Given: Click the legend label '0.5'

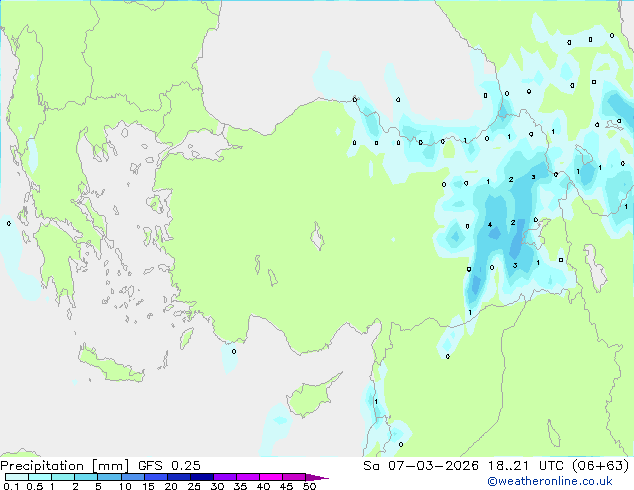Looking at the screenshot, I should (35, 486).
